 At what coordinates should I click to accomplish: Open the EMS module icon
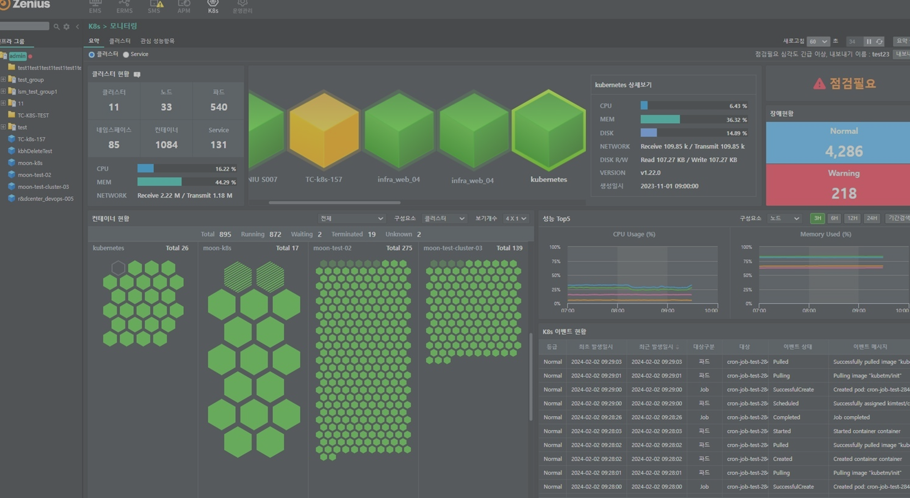(95, 6)
